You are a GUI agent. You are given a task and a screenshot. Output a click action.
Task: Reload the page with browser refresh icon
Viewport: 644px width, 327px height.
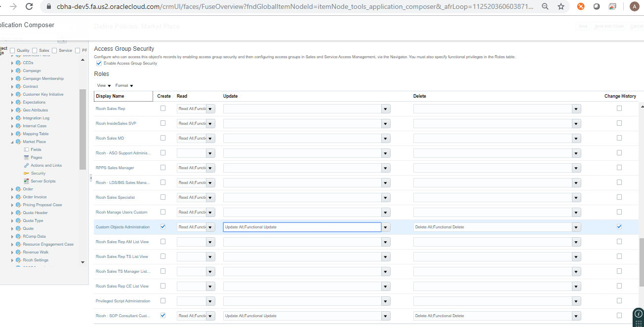(x=30, y=6)
